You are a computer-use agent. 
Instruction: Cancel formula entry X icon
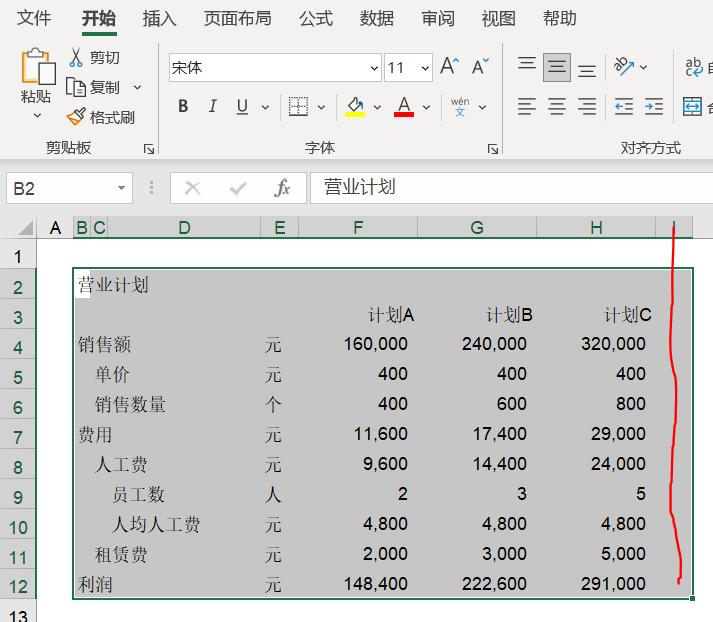[192, 188]
